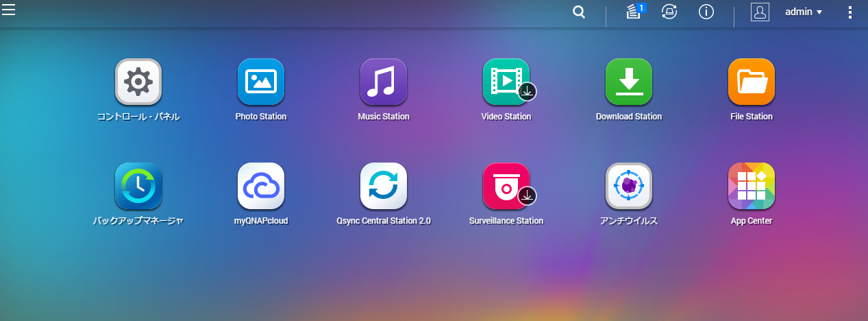Launch Video Station app icon
Image resolution: width=868 pixels, height=321 pixels.
506,82
